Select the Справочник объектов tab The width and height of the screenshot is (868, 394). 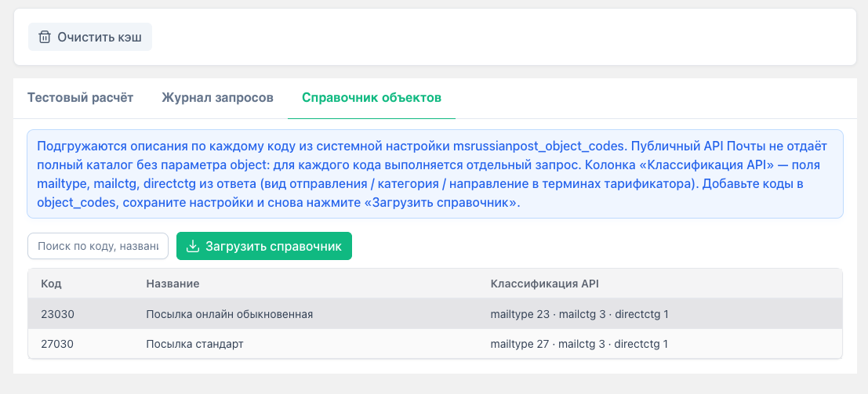pos(372,98)
